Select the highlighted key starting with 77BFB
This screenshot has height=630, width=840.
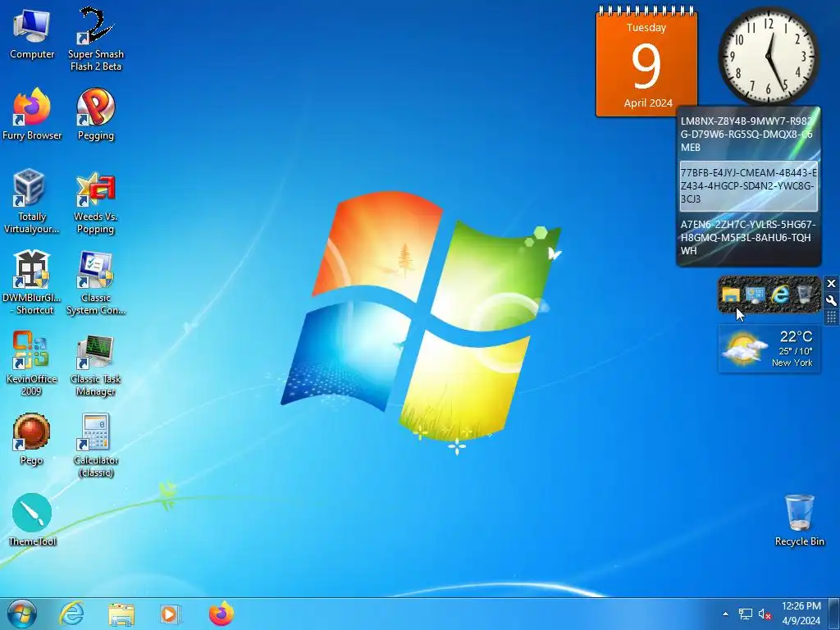point(748,186)
